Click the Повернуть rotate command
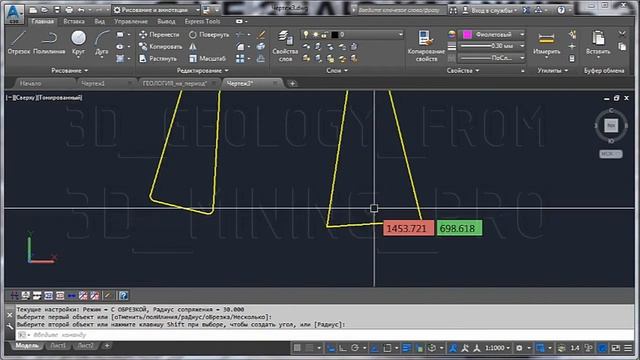The width and height of the screenshot is (640, 360). 209,35
